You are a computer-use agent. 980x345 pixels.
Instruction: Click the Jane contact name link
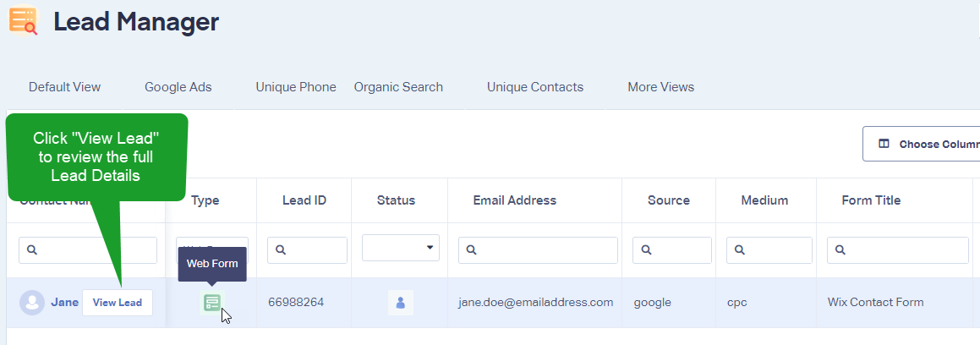click(64, 303)
